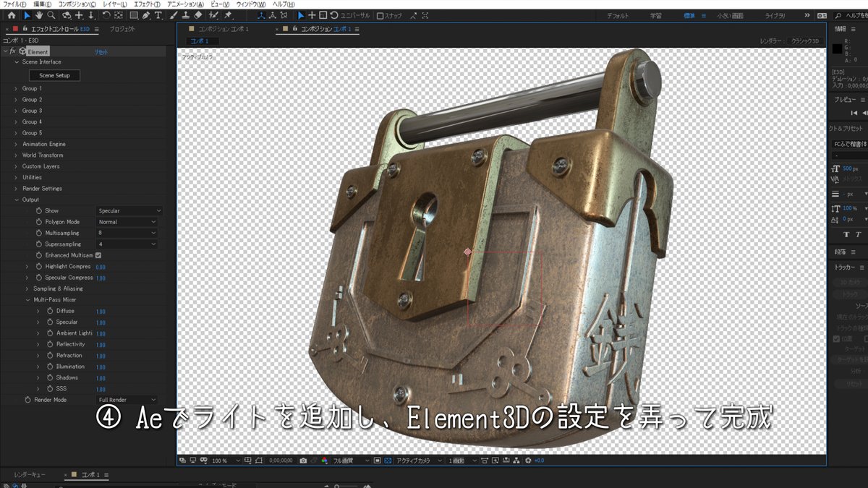Toggle stopwatch for Show property
Viewport: 868px width, 488px height.
point(39,210)
